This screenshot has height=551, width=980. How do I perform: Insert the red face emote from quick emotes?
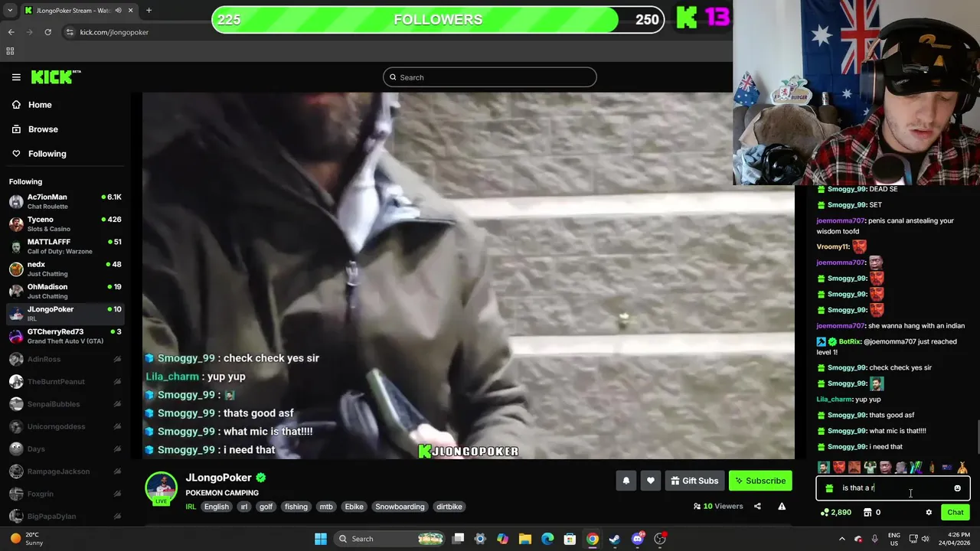[838, 467]
